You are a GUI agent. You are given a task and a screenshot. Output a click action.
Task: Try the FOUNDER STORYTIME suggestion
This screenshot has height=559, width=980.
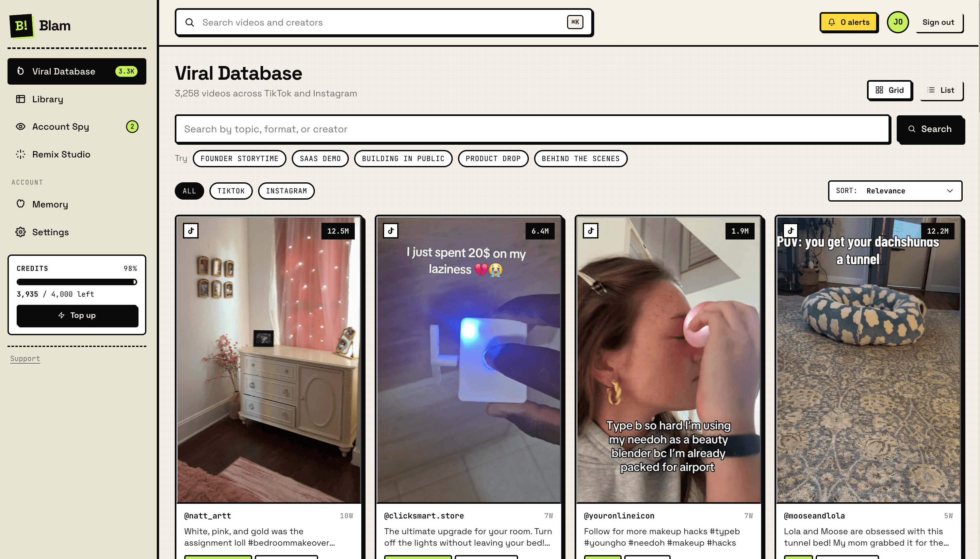(x=239, y=158)
